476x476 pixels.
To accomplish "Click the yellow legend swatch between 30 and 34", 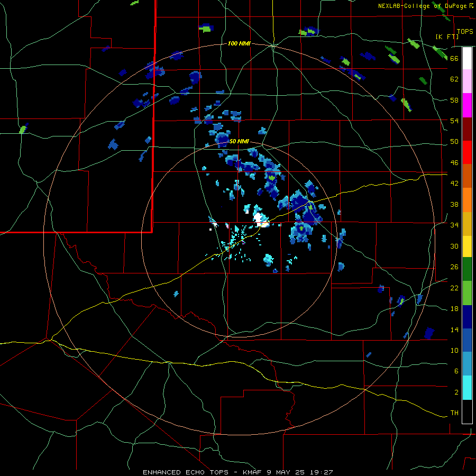I will [x=467, y=246].
